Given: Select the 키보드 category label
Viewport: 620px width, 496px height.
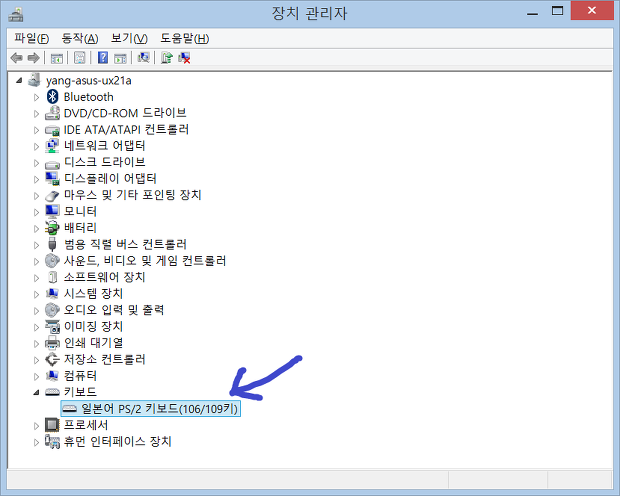Looking at the screenshot, I should 80,392.
